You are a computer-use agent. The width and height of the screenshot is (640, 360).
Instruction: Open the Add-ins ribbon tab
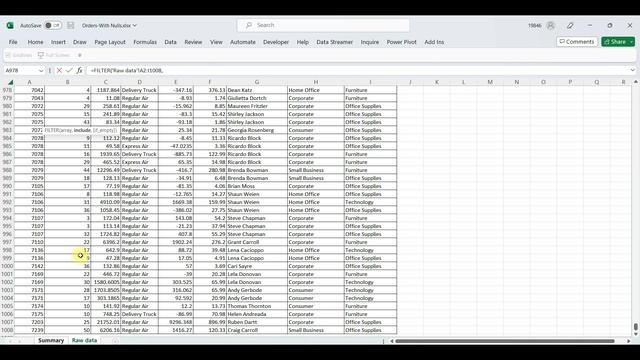point(434,42)
